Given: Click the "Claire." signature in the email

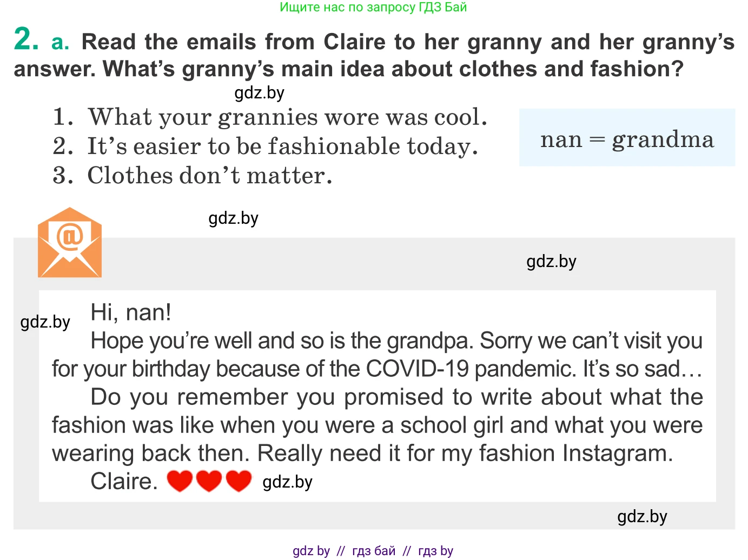Looking at the screenshot, I should click(x=124, y=481).
